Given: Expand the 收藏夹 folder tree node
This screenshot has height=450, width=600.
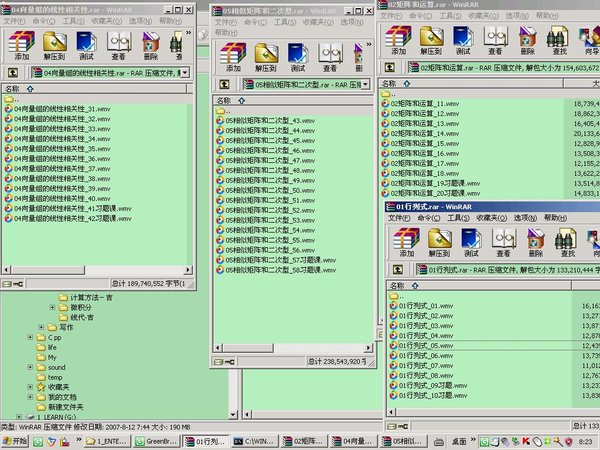Looking at the screenshot, I should pyautogui.click(x=30, y=387).
